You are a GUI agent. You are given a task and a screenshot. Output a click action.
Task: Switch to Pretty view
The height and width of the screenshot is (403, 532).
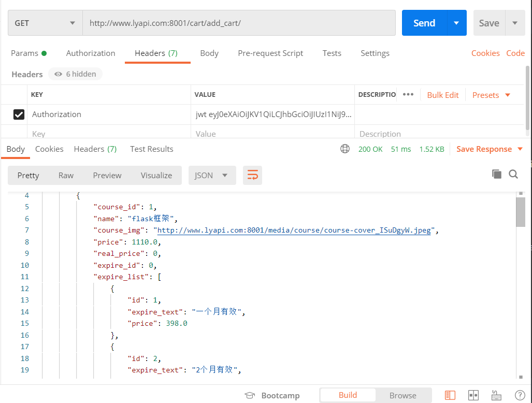[28, 176]
